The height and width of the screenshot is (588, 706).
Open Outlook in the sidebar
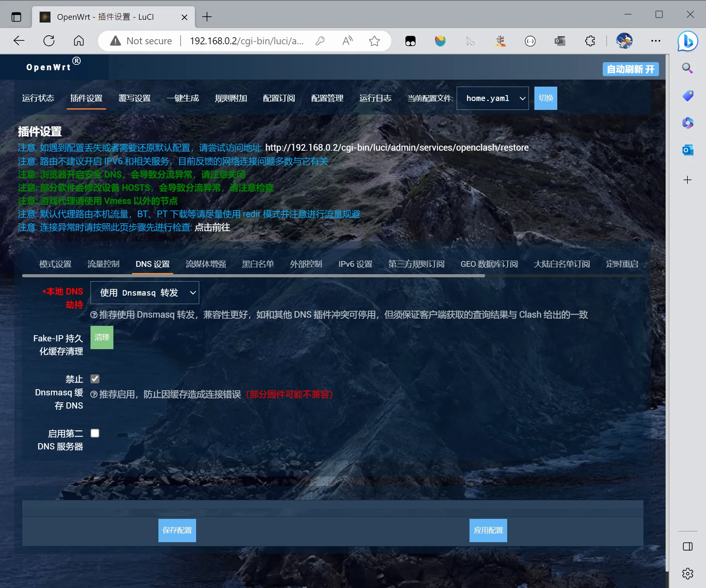(688, 150)
